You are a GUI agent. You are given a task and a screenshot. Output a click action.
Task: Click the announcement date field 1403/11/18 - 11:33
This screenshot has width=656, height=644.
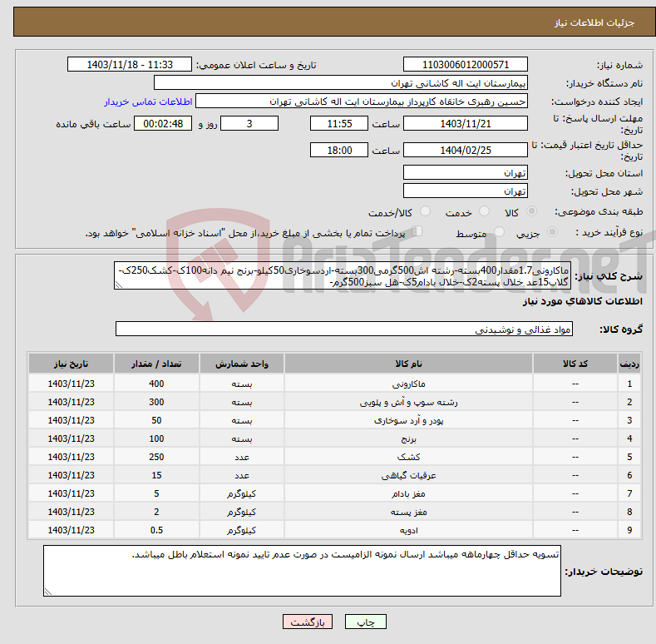(x=129, y=65)
